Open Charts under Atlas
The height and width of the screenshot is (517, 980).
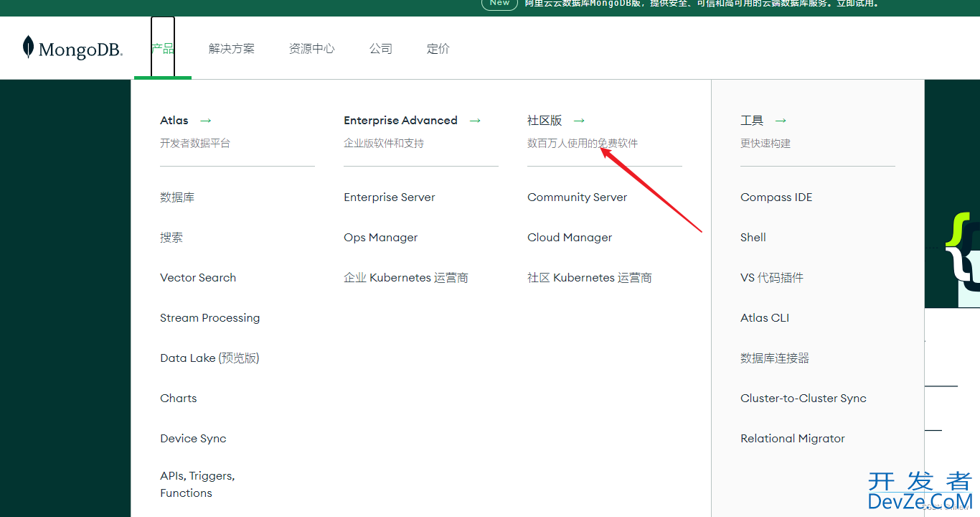[179, 399]
